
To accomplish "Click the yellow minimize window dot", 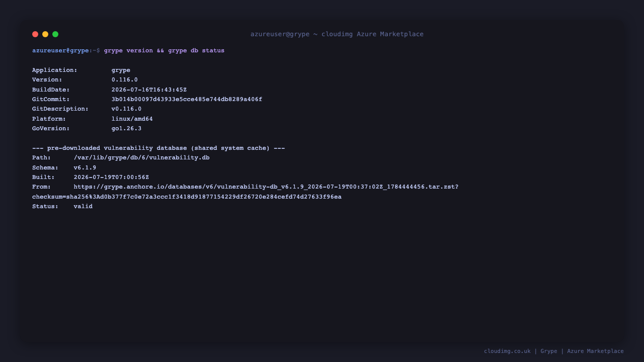I will 45,34.
